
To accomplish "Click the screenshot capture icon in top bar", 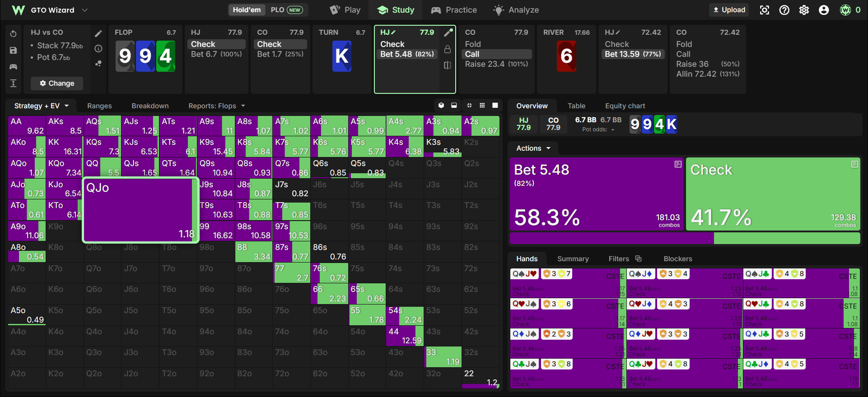I will (x=764, y=10).
